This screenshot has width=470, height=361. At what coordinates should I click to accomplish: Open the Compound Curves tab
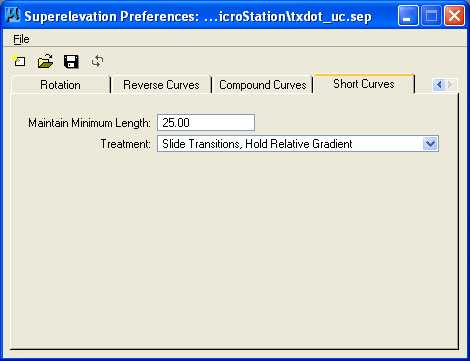coord(263,85)
